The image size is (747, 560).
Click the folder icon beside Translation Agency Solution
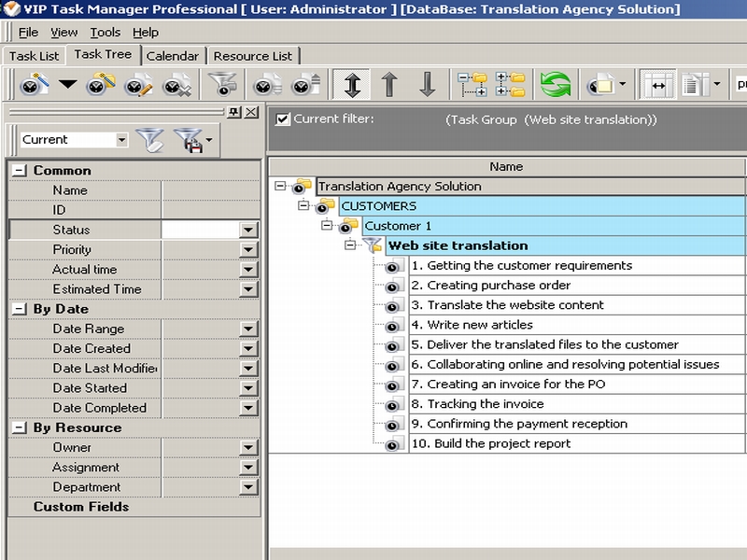tap(302, 186)
